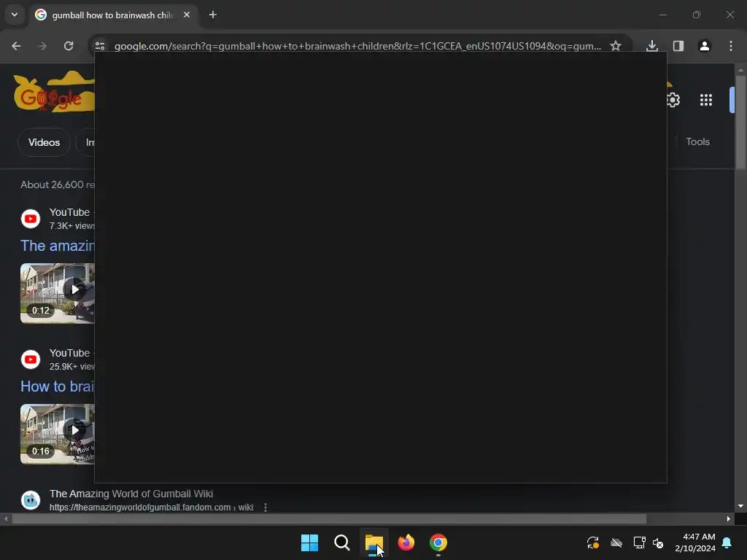Open Windows Start menu
Screen dimensions: 747x560
click(309, 542)
